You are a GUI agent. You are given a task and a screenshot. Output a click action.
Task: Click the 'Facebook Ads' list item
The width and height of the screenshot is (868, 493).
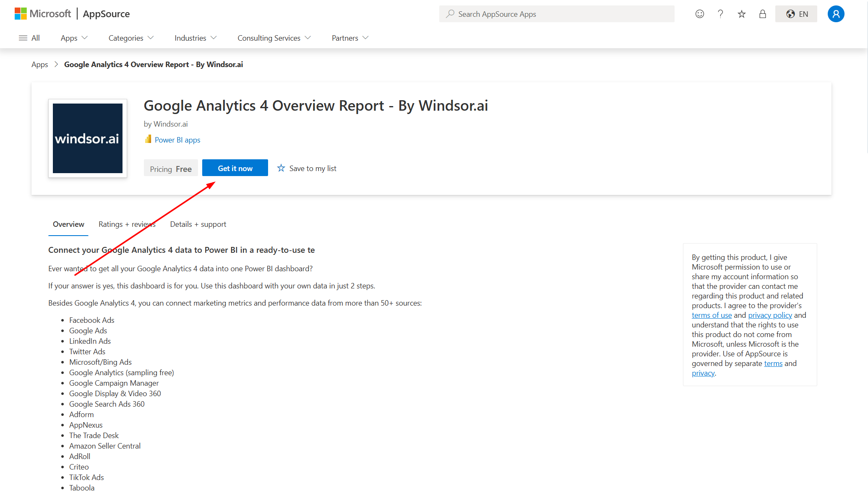(x=92, y=320)
